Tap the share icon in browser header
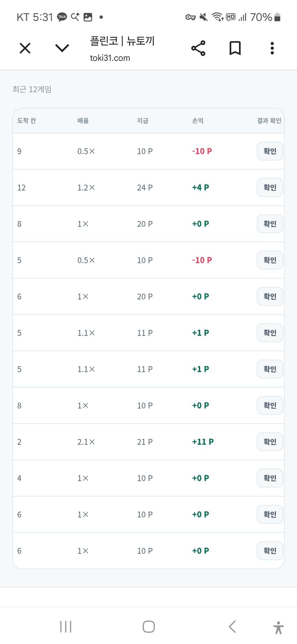 pyautogui.click(x=198, y=48)
